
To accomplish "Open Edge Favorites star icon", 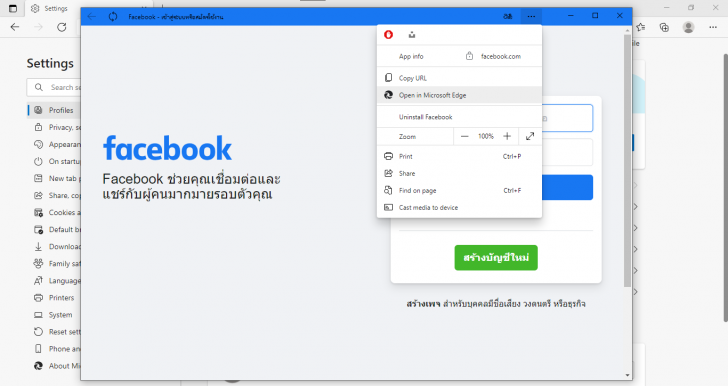I will click(x=641, y=27).
